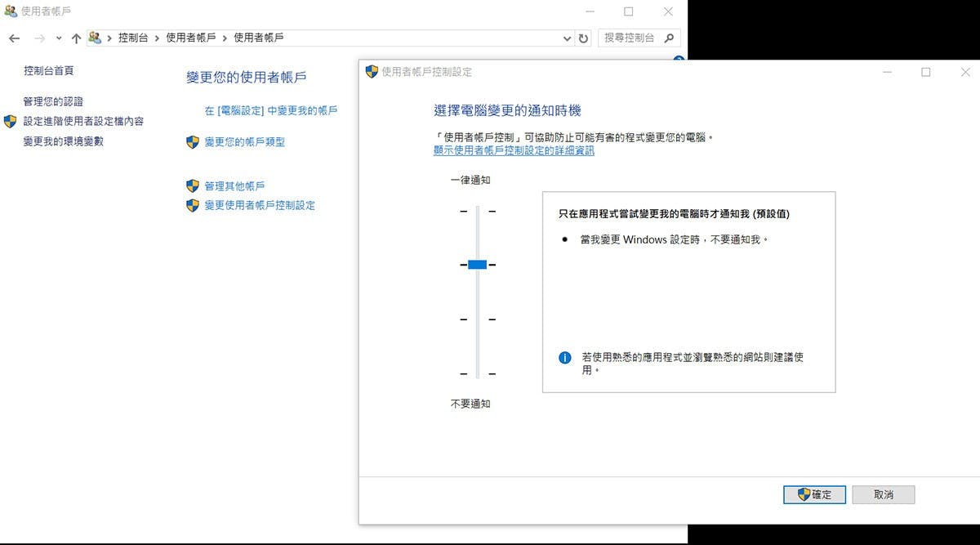Click the blue UAC slider thumb
The width and height of the screenshot is (980, 545).
coord(478,265)
